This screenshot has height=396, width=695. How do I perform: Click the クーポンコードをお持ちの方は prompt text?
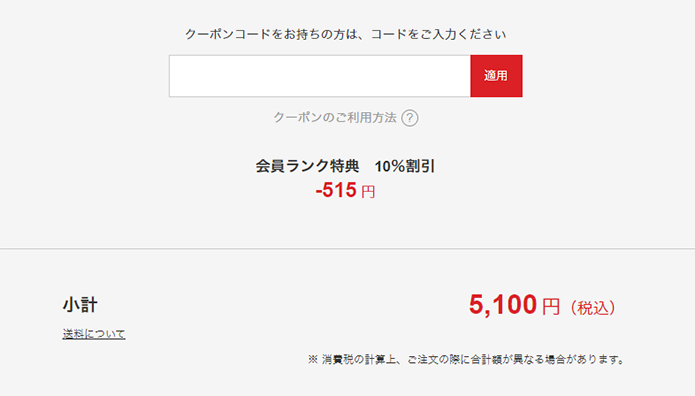(x=271, y=34)
